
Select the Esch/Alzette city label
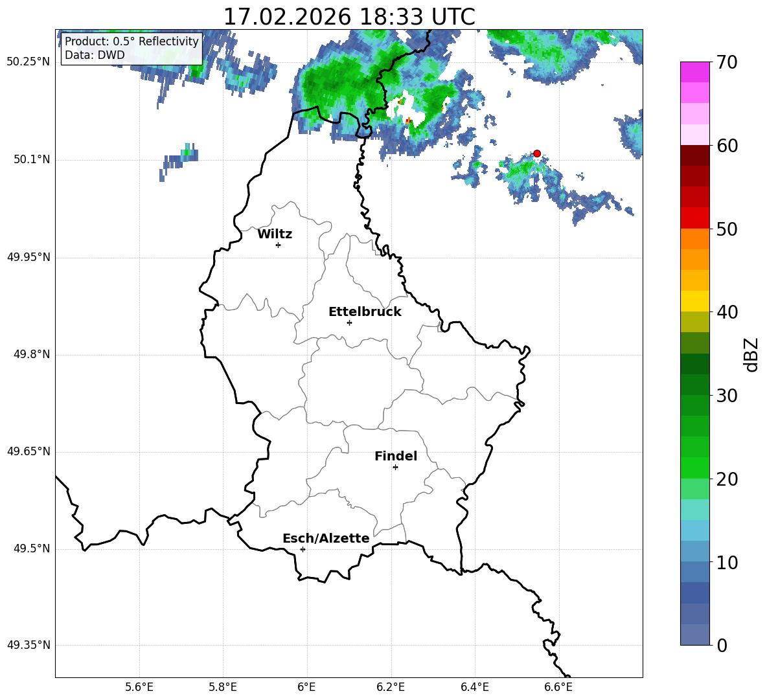coord(326,538)
